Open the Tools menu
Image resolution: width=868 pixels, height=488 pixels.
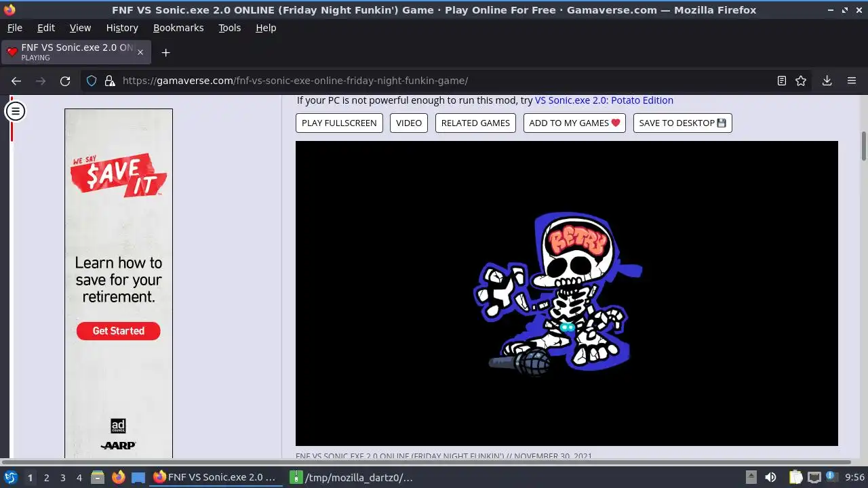click(x=229, y=28)
